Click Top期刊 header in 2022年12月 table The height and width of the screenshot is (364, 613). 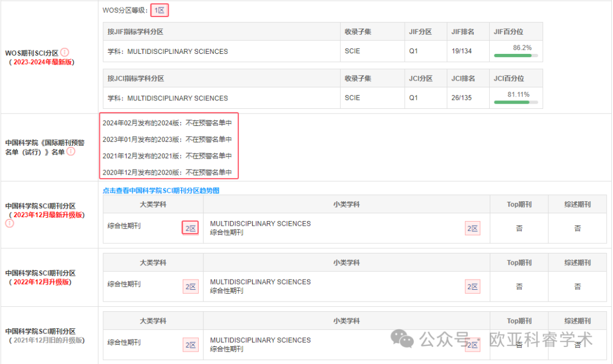[x=519, y=263]
